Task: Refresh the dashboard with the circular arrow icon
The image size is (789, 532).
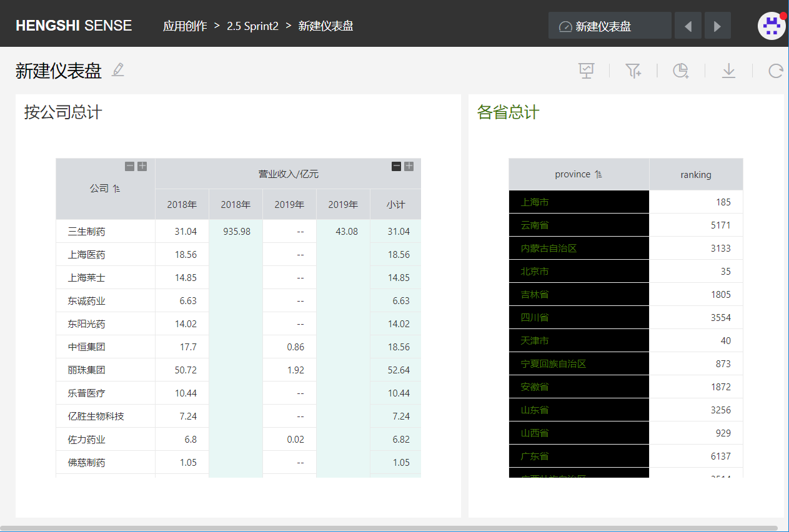Action: point(776,71)
